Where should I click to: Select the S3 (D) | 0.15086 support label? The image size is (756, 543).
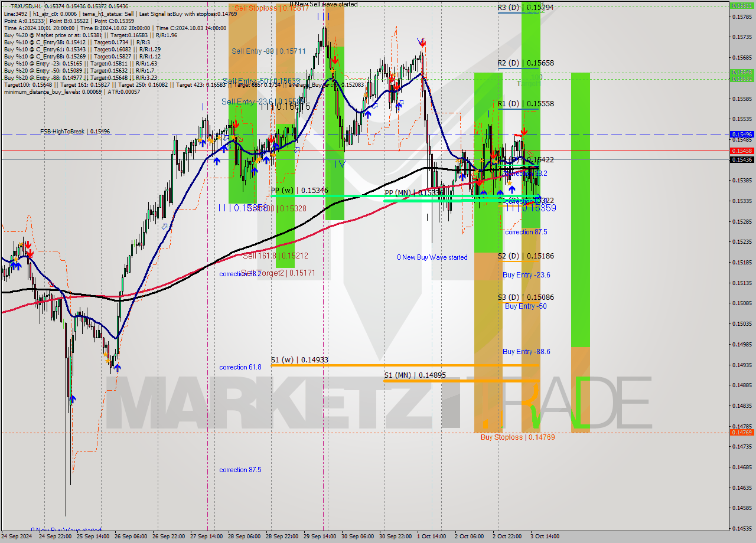[526, 297]
